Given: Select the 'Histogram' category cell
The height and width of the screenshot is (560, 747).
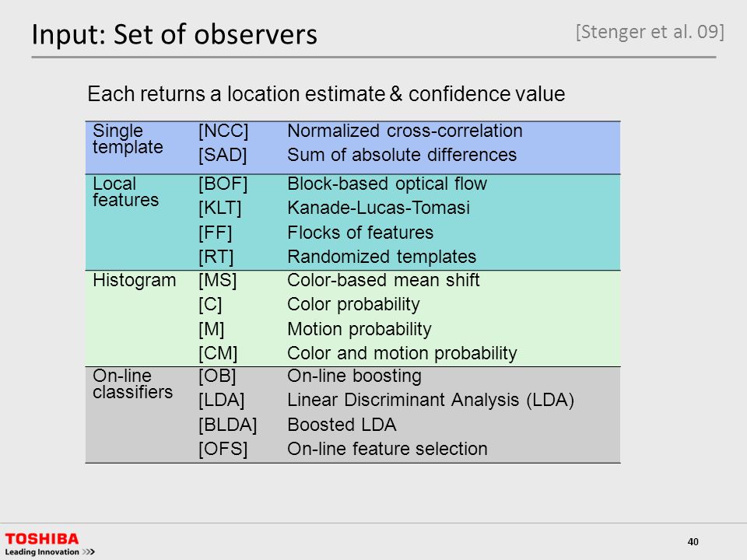Looking at the screenshot, I should point(135,280).
